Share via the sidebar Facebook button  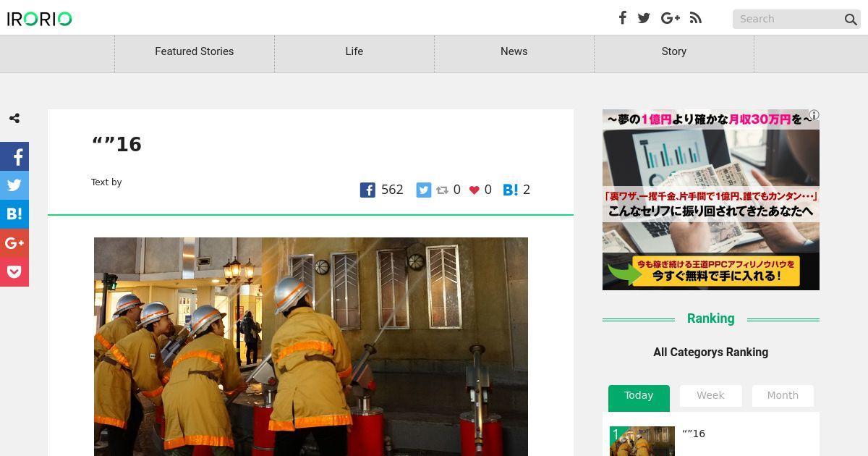coord(14,156)
